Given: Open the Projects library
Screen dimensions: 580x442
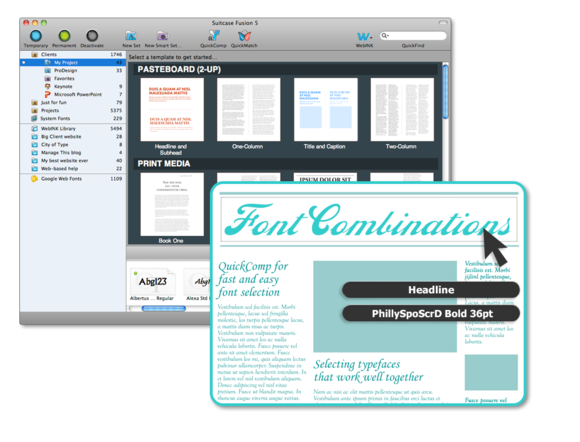Looking at the screenshot, I should [73, 110].
